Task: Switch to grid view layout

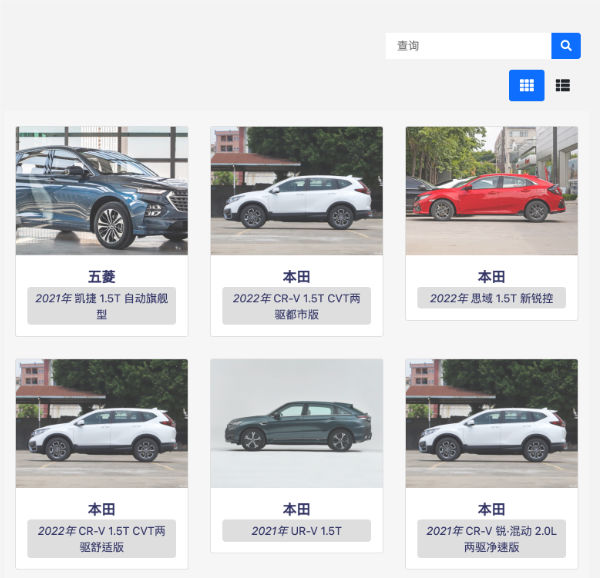Action: click(527, 85)
